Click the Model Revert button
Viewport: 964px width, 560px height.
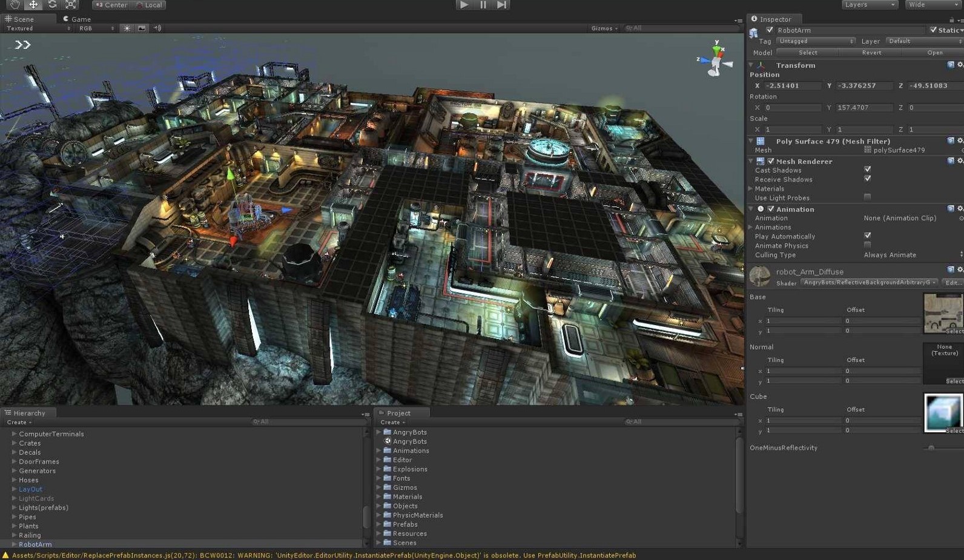click(x=871, y=53)
